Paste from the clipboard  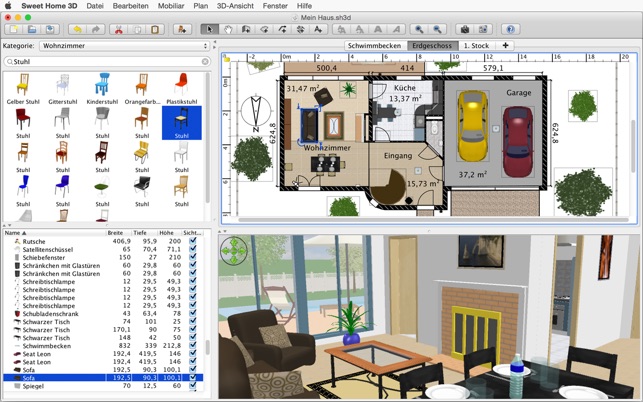pyautogui.click(x=155, y=30)
